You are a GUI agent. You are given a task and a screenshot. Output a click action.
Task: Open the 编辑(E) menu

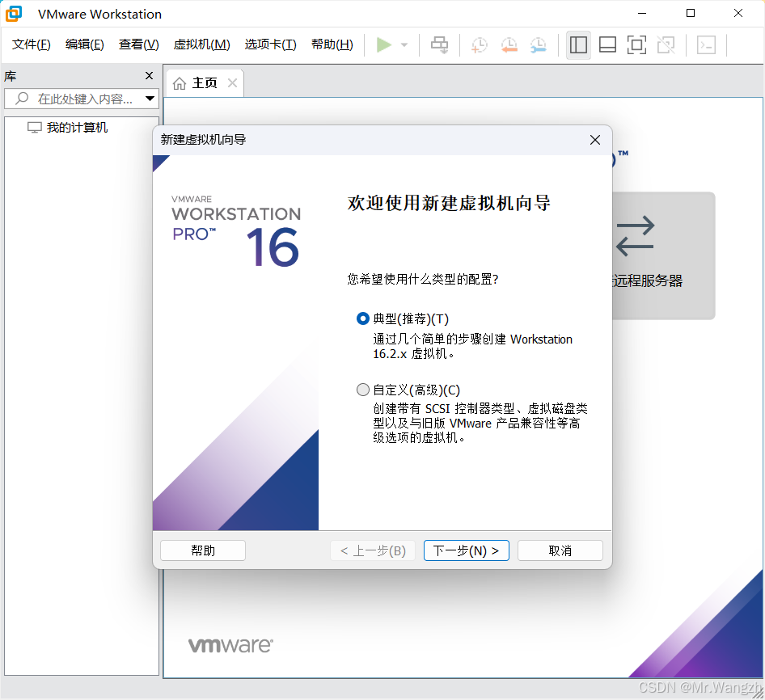[84, 44]
